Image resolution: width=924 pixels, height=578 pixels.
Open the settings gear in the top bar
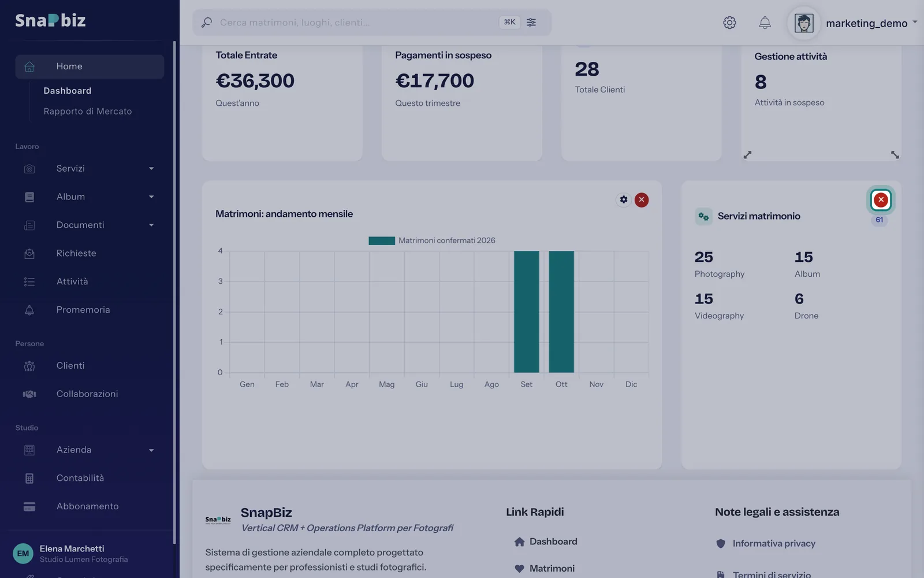(729, 23)
